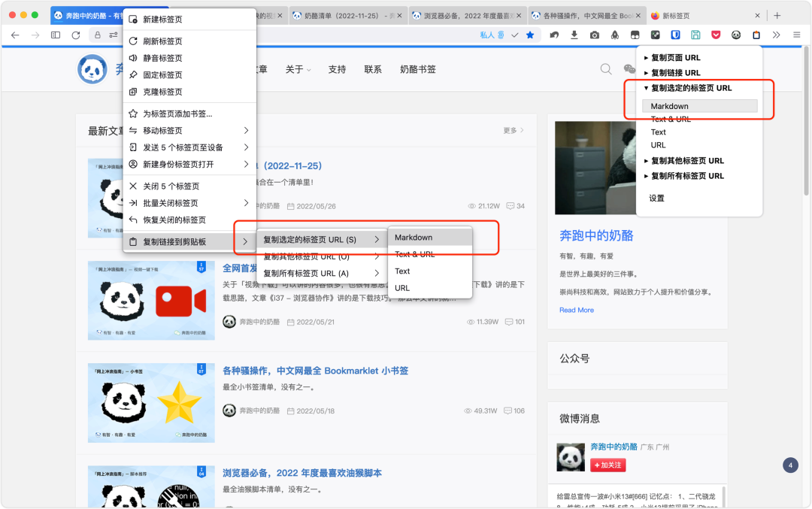The width and height of the screenshot is (812, 509).
Task: Click the fingerprint private container icon
Action: (x=501, y=35)
